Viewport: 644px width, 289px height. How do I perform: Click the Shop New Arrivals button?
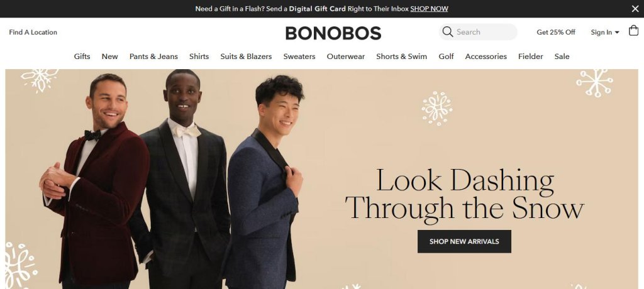coord(464,241)
